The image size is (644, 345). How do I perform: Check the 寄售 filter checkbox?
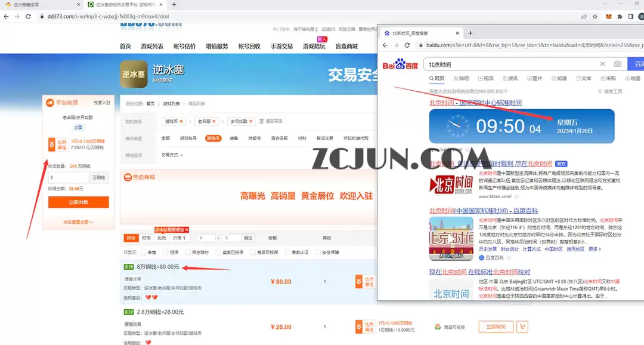pos(144,252)
